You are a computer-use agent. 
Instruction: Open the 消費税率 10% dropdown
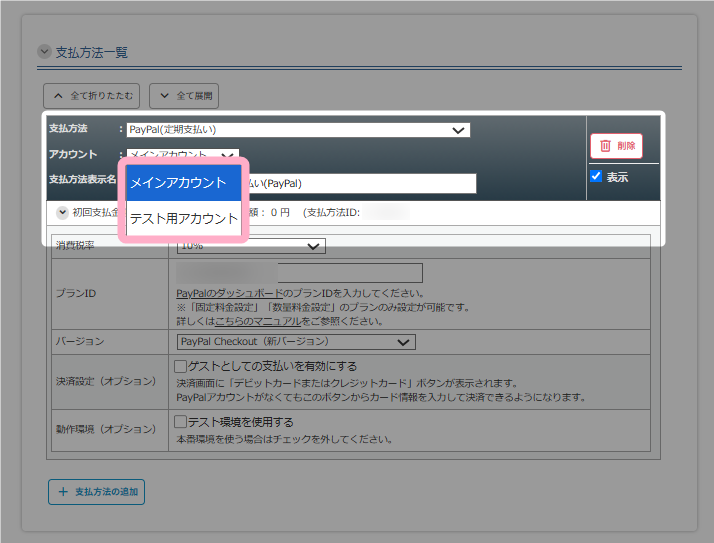[x=250, y=246]
